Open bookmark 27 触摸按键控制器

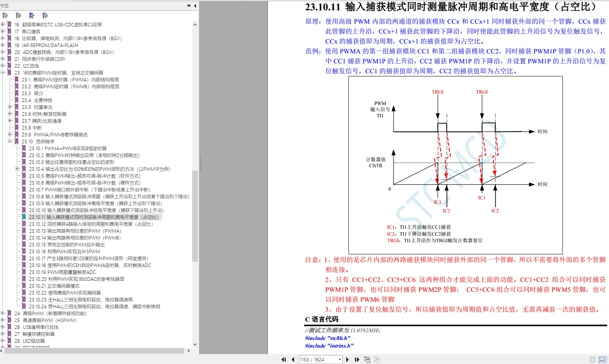click(34, 334)
